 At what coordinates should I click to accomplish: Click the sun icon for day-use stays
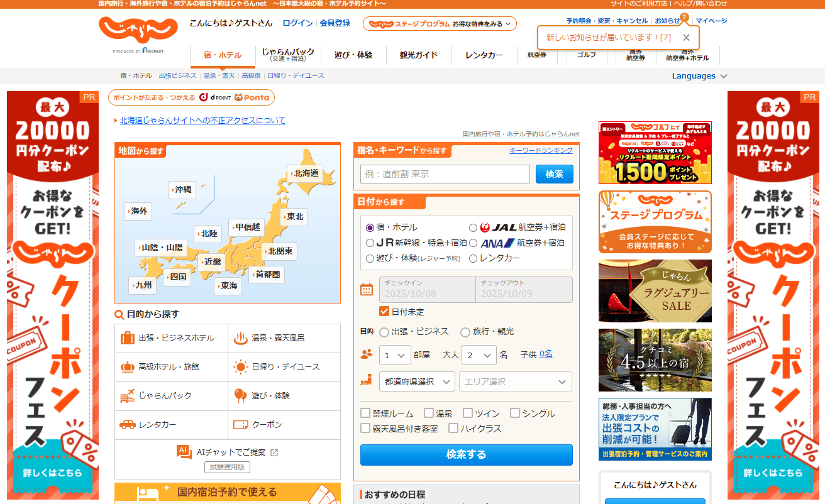coord(240,367)
